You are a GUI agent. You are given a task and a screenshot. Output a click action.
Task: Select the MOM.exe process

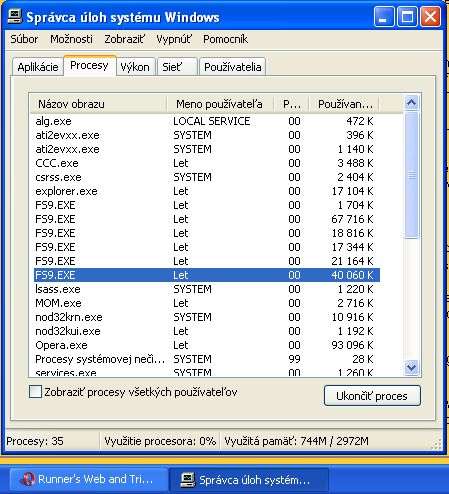pos(207,303)
